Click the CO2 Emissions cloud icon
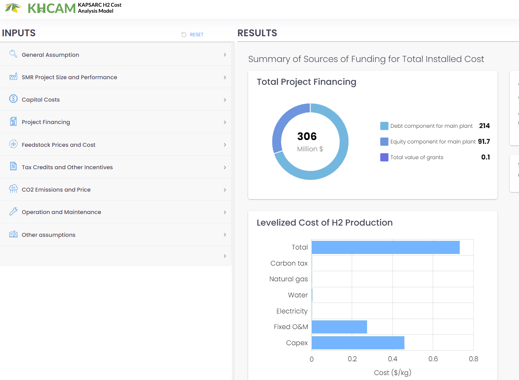519x380 pixels. [13, 189]
